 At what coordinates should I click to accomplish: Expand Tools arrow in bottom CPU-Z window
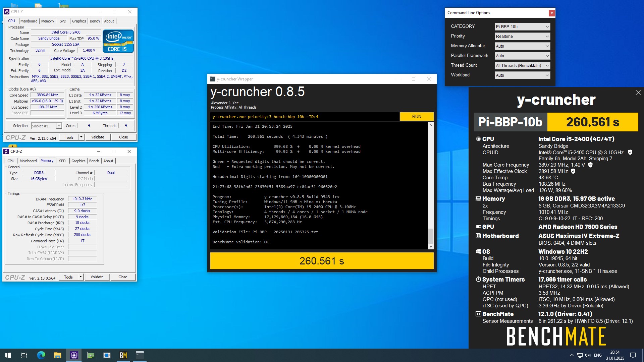[x=80, y=277]
